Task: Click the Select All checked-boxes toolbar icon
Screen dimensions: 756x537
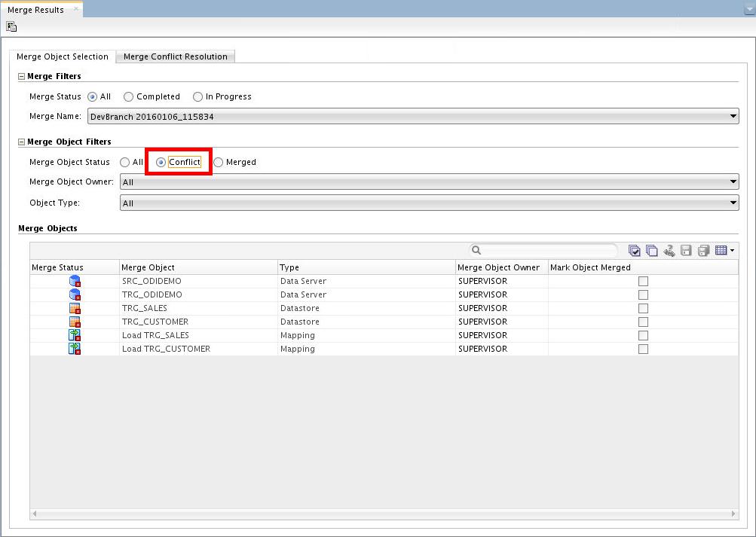Action: click(635, 251)
